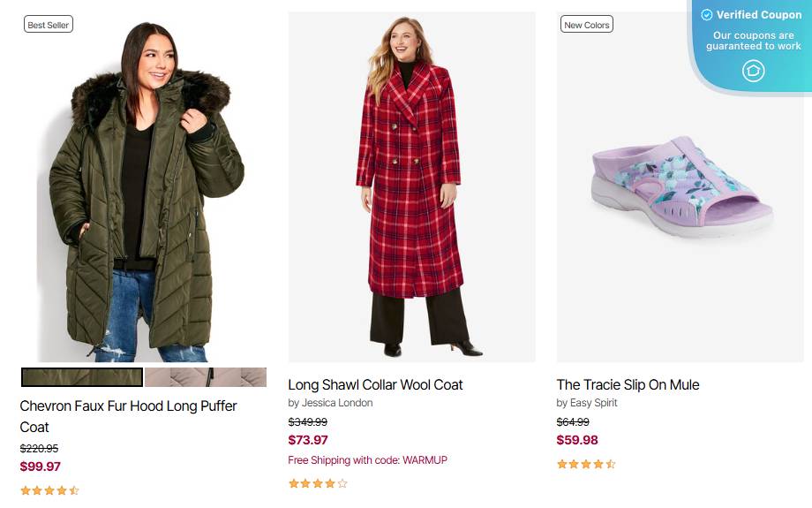Select the olive green color swatch
This screenshot has height=508, width=812.
click(x=82, y=377)
